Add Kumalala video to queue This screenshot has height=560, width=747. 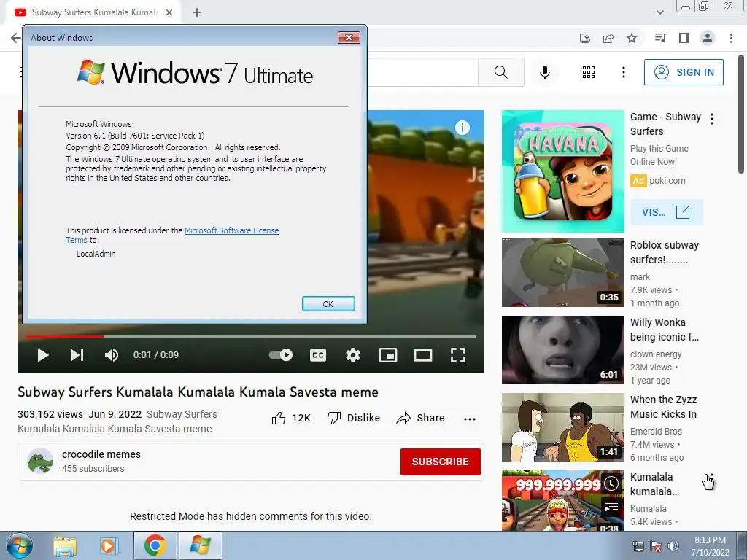pyautogui.click(x=611, y=507)
